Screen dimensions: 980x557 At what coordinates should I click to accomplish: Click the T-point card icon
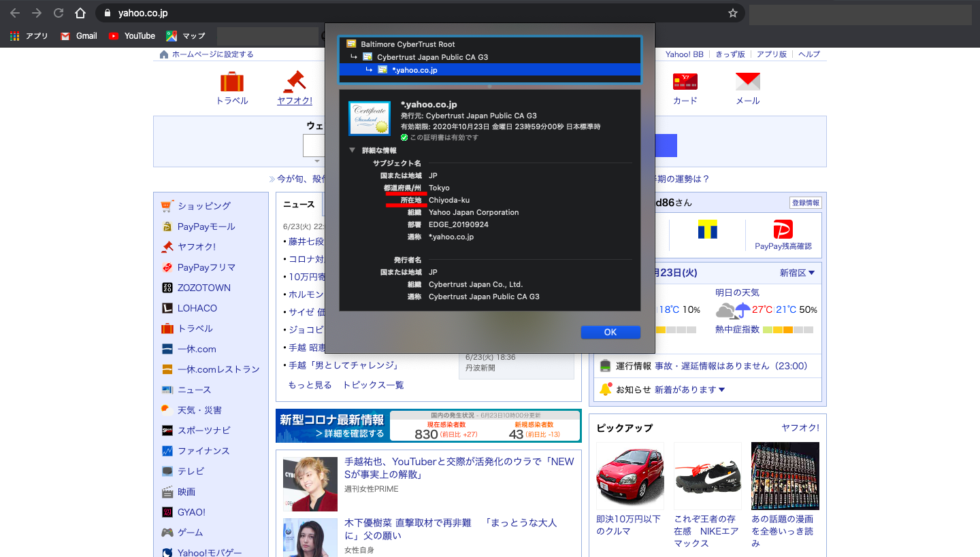click(707, 229)
